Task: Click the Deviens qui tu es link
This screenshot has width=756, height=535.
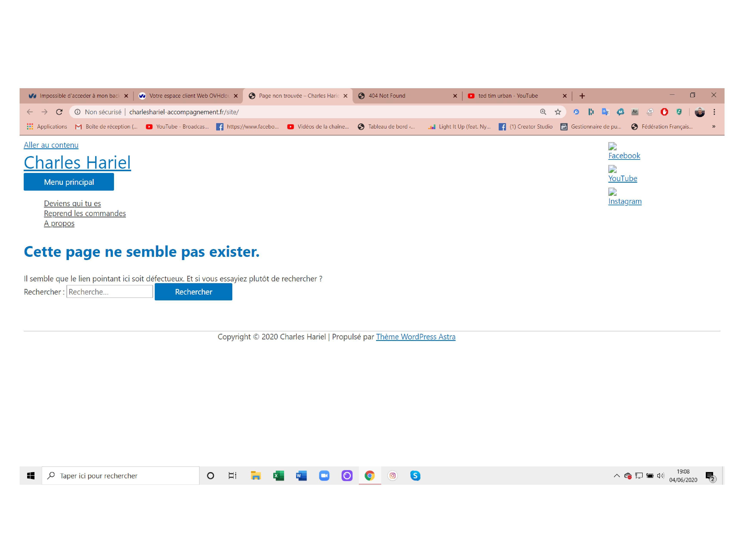Action: point(72,203)
